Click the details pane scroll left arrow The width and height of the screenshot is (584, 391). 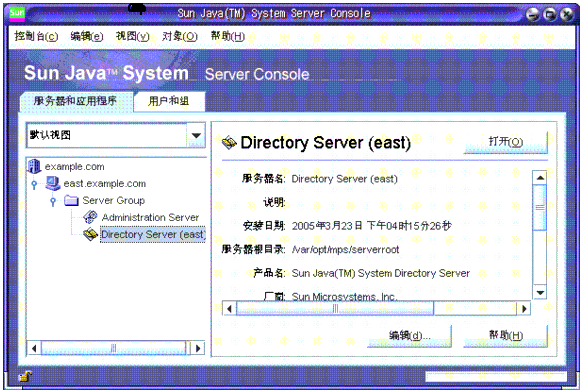click(229, 309)
